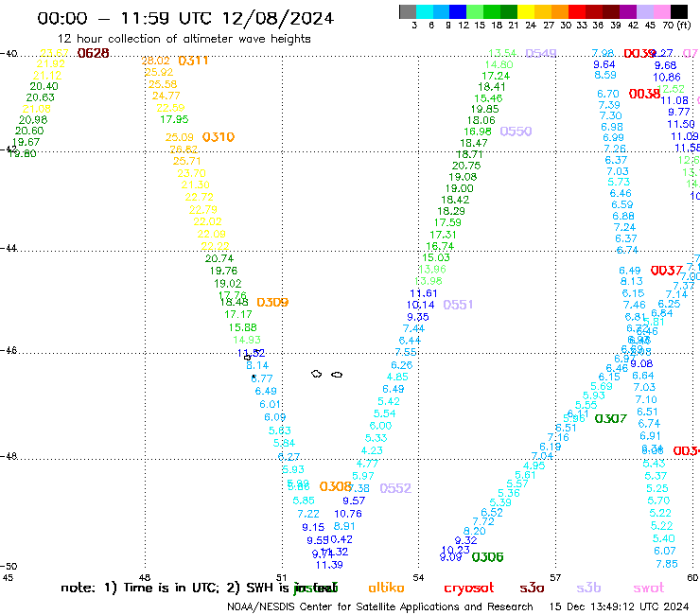This screenshot has height=615, width=700.
Task: Select the 57 longitude axis label
Action: coord(555,578)
